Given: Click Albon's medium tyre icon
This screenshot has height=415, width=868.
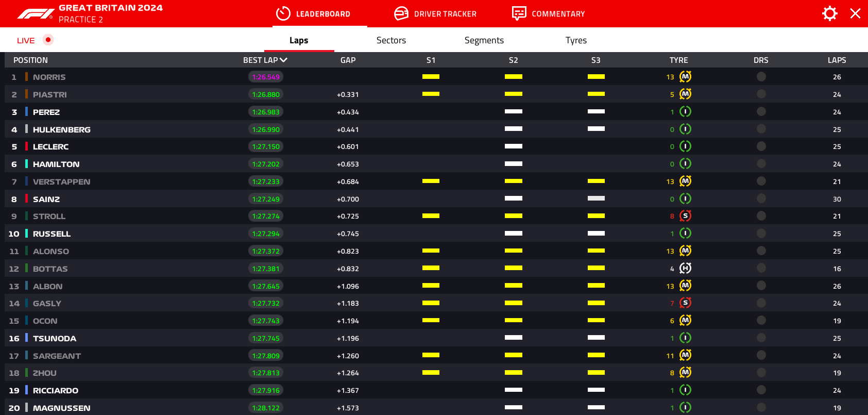Looking at the screenshot, I should tap(685, 286).
